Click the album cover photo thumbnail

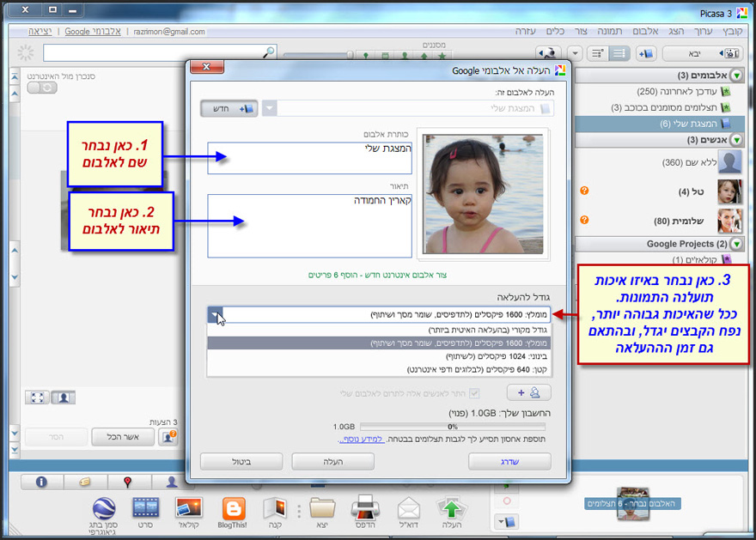[483, 194]
